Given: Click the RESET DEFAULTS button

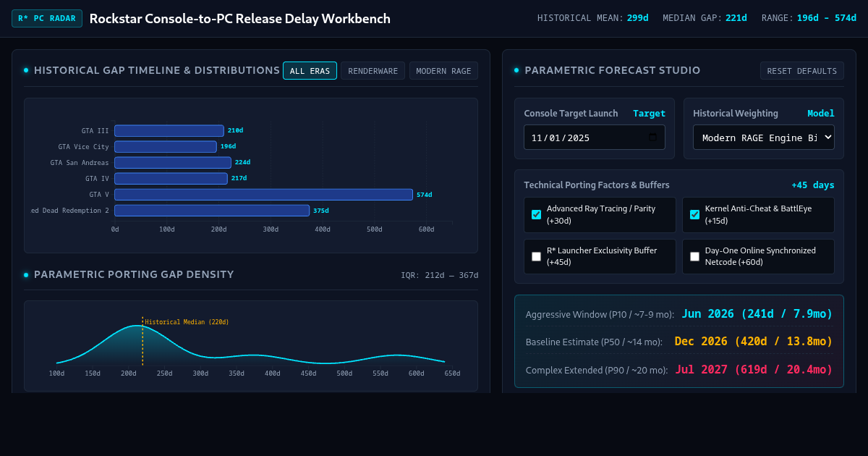Looking at the screenshot, I should (801, 70).
